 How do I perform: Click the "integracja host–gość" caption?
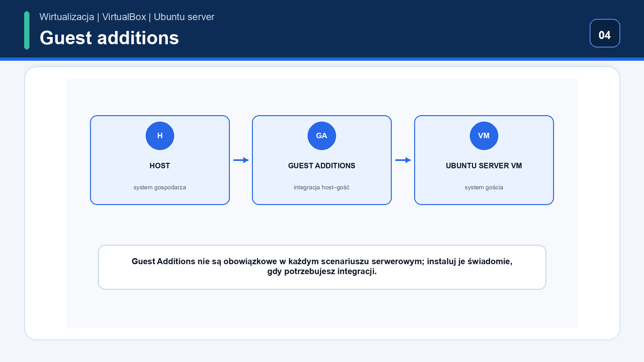322,187
